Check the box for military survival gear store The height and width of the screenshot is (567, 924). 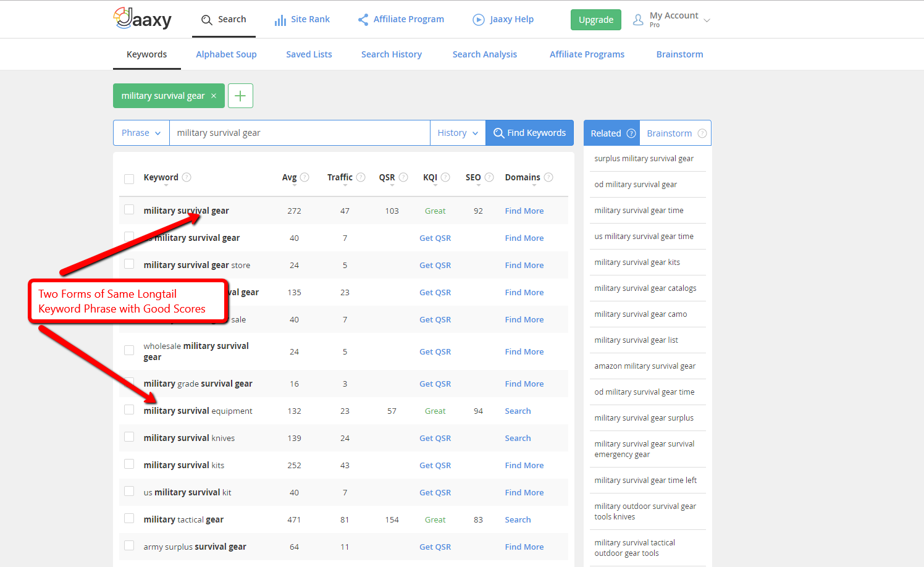pyautogui.click(x=129, y=264)
